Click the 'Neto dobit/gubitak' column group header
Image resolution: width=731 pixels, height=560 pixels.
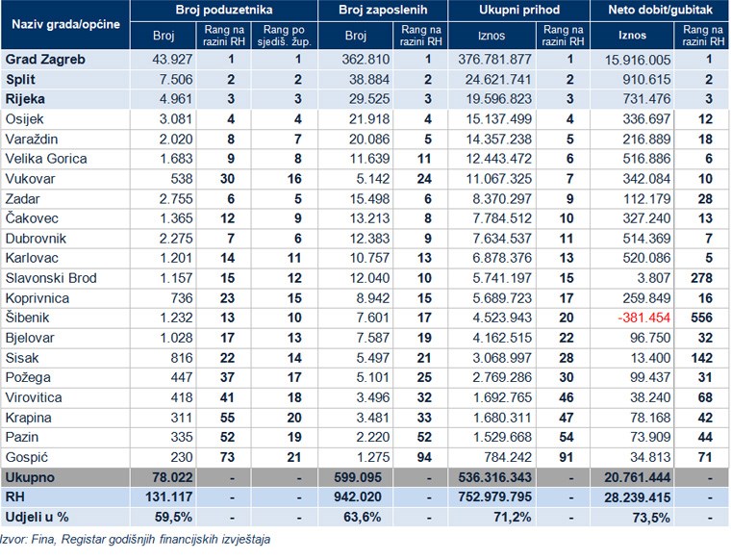coord(660,11)
